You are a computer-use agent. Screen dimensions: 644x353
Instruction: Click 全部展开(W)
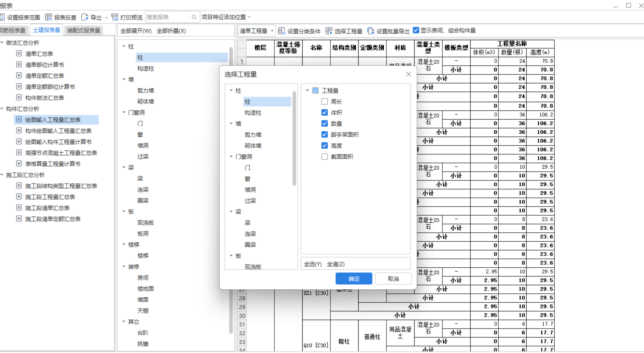136,31
